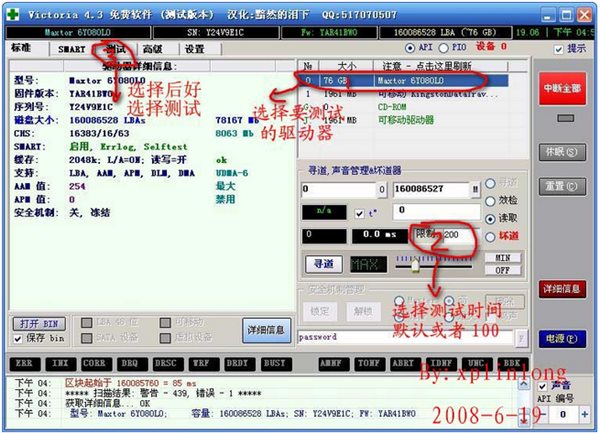Click the red 详细信息 button in right sidebar
Viewport: 600px width, 433px height.
coord(562,289)
